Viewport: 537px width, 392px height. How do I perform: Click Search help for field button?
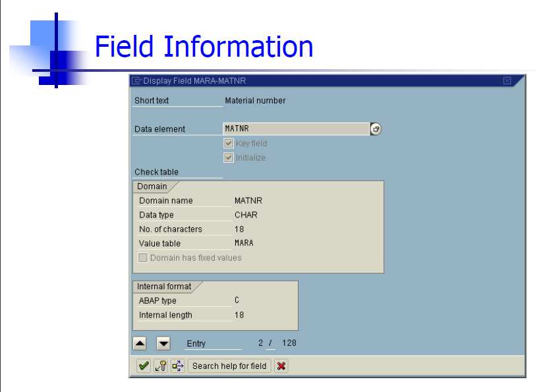[229, 366]
